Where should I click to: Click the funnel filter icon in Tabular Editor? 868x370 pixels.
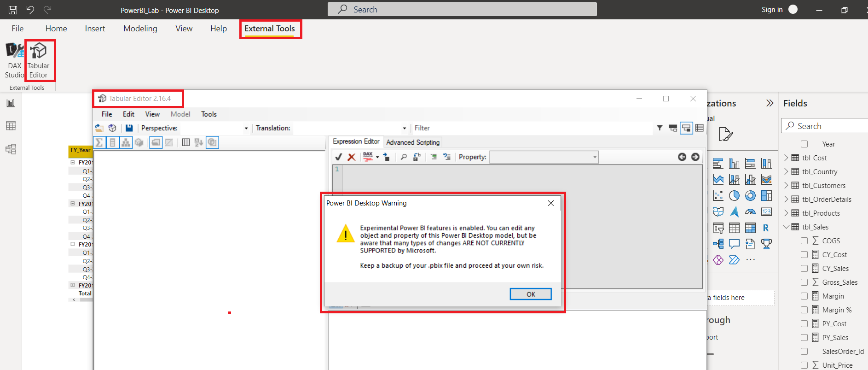pyautogui.click(x=660, y=128)
